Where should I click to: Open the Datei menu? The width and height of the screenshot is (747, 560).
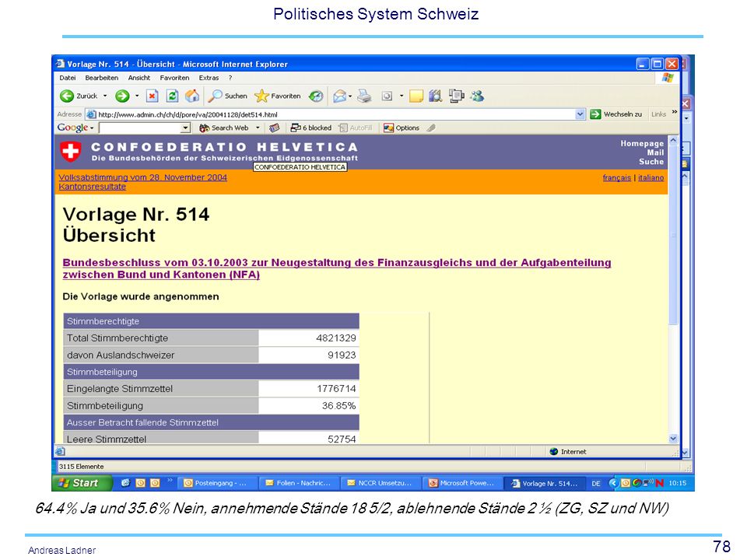67,78
